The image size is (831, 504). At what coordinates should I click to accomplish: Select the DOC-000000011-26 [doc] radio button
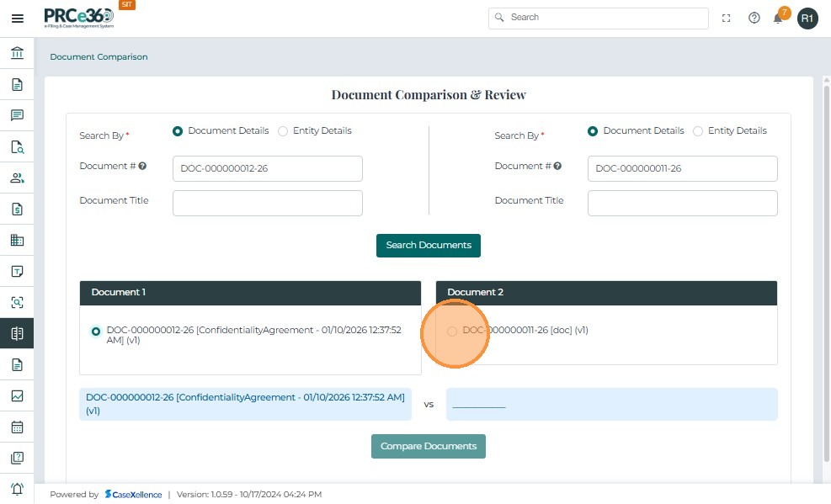452,331
